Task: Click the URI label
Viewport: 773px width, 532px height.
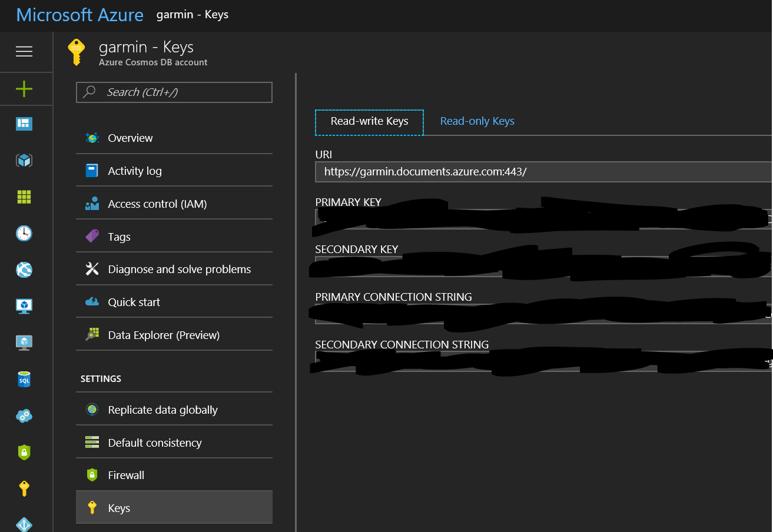Action: click(324, 154)
